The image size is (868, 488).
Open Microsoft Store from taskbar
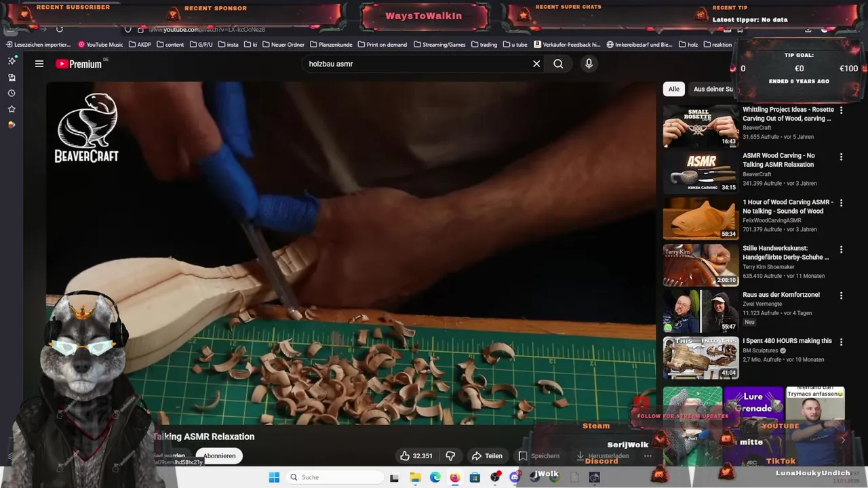pos(475,477)
